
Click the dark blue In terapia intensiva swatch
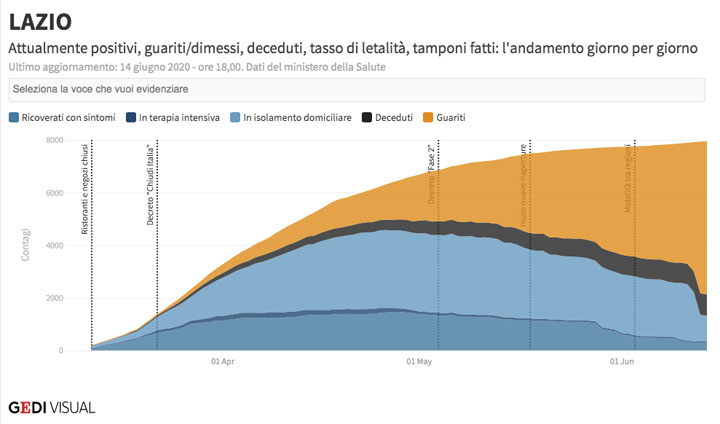click(132, 118)
